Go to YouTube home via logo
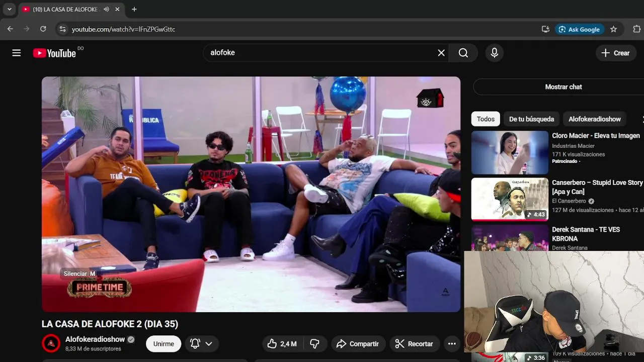This screenshot has height=362, width=644. click(x=54, y=53)
